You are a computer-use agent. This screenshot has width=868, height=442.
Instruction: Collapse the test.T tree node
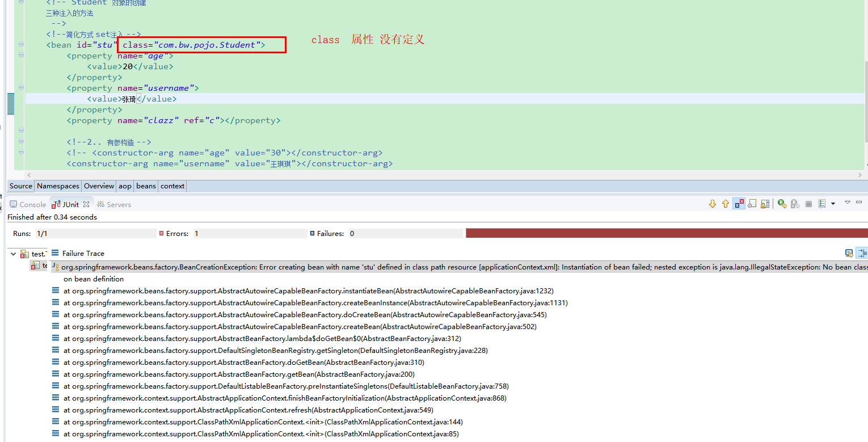(12, 253)
